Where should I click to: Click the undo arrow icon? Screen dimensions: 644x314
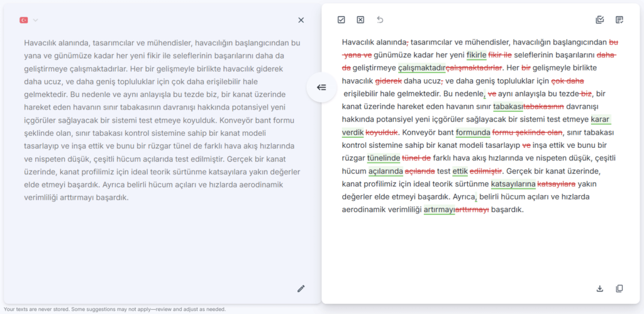380,20
